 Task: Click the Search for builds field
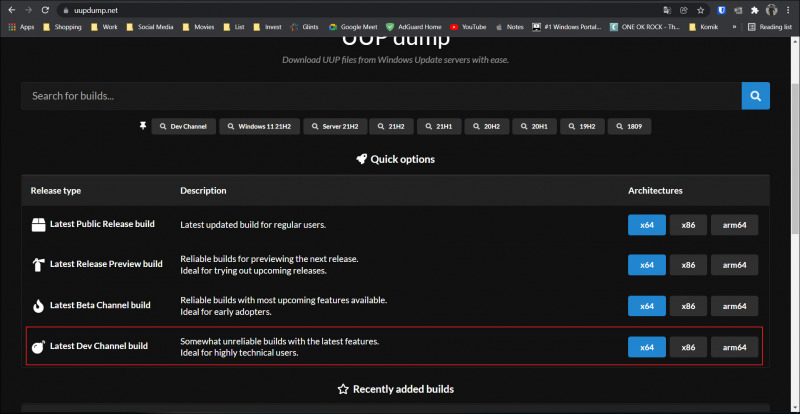point(381,96)
